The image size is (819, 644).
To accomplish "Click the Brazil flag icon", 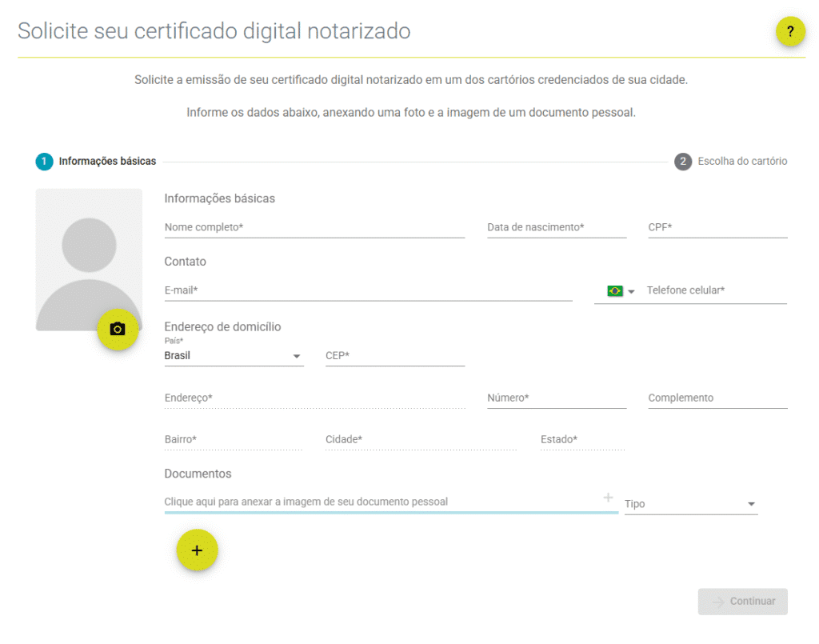I will (614, 291).
